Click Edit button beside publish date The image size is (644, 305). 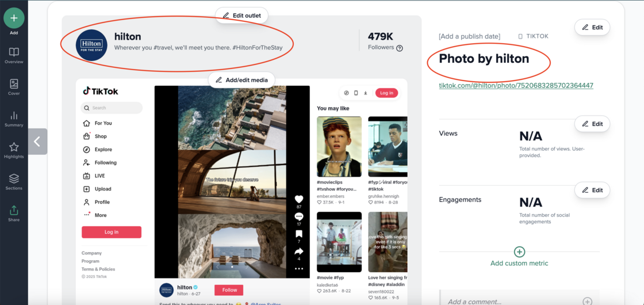pos(592,27)
